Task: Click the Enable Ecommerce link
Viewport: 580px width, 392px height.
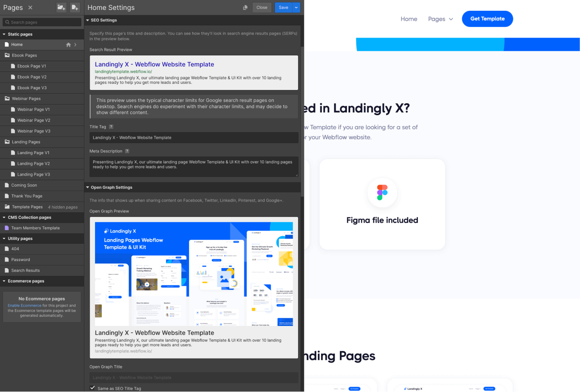Action: (24, 306)
